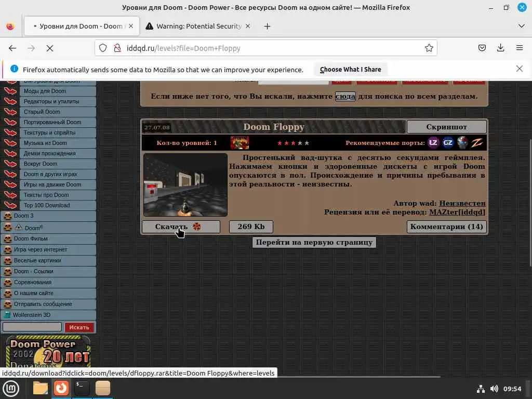Open the Pocket save icon

coord(482,48)
